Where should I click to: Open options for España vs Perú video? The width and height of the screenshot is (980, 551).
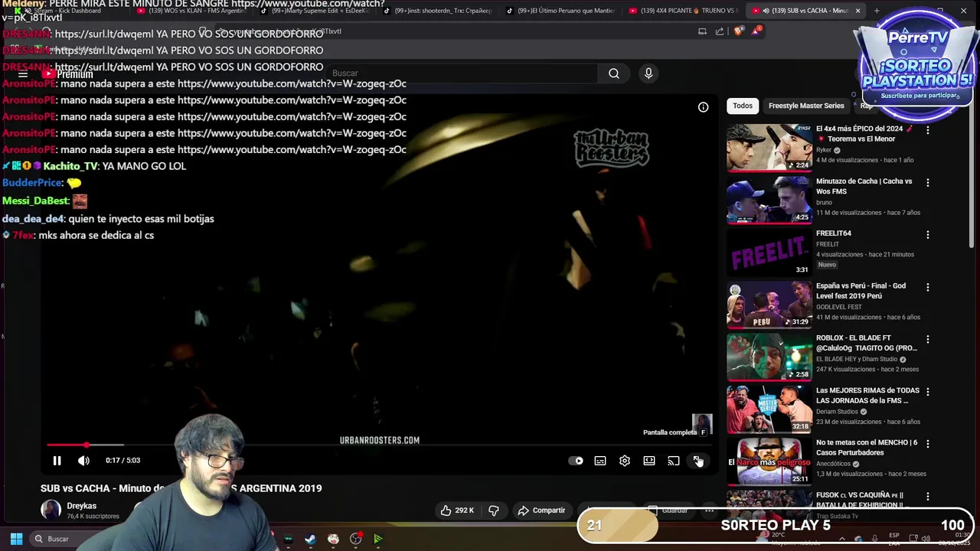point(928,288)
